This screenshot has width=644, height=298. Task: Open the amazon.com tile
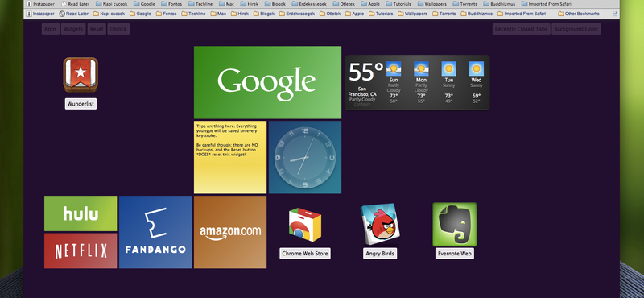click(230, 232)
